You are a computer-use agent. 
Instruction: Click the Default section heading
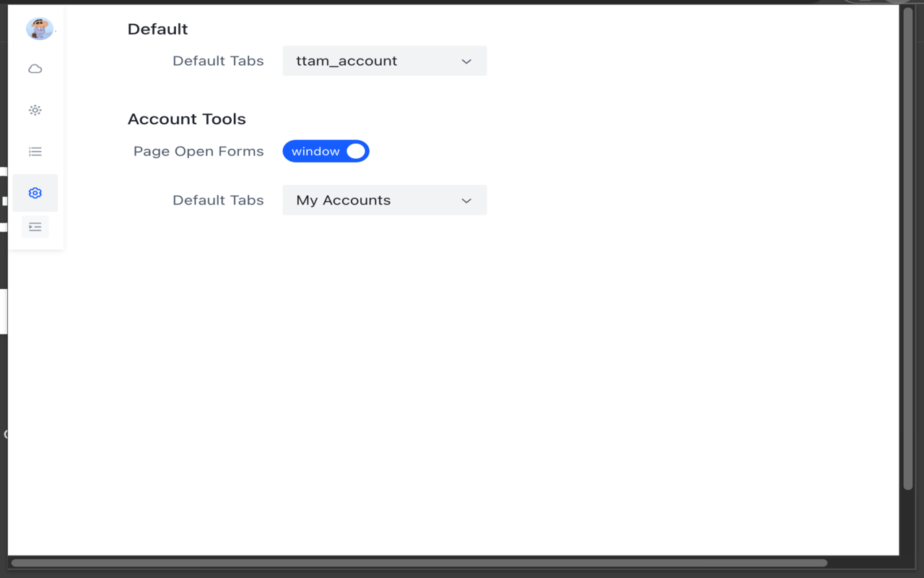click(x=157, y=29)
